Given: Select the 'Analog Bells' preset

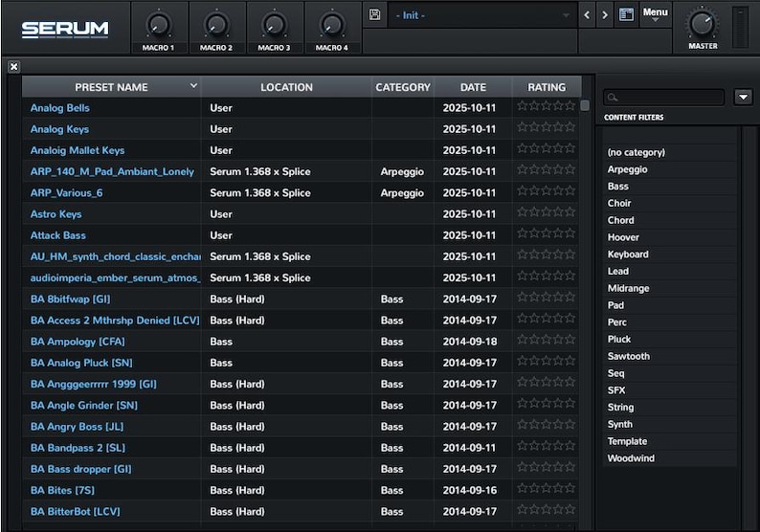Looking at the screenshot, I should tap(59, 107).
